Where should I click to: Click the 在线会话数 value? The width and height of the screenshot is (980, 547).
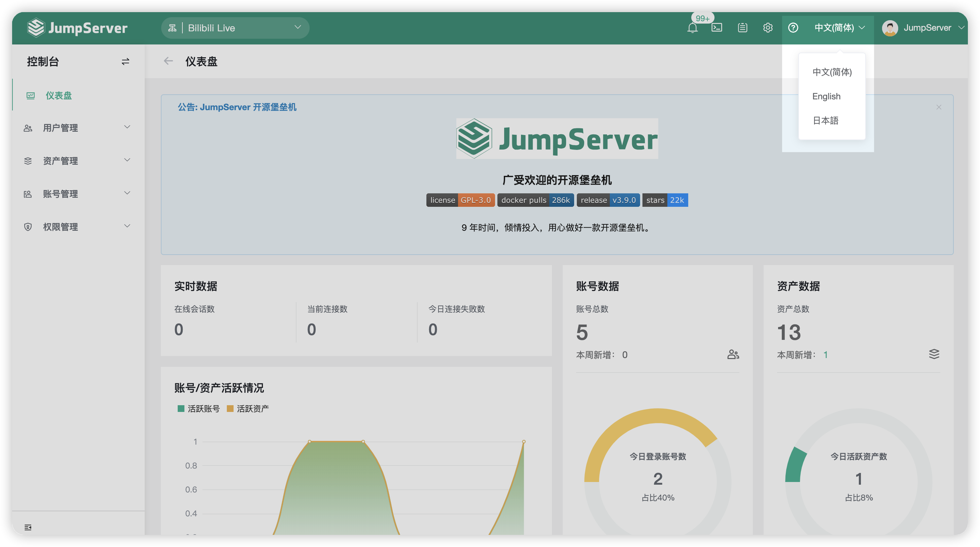pos(179,329)
